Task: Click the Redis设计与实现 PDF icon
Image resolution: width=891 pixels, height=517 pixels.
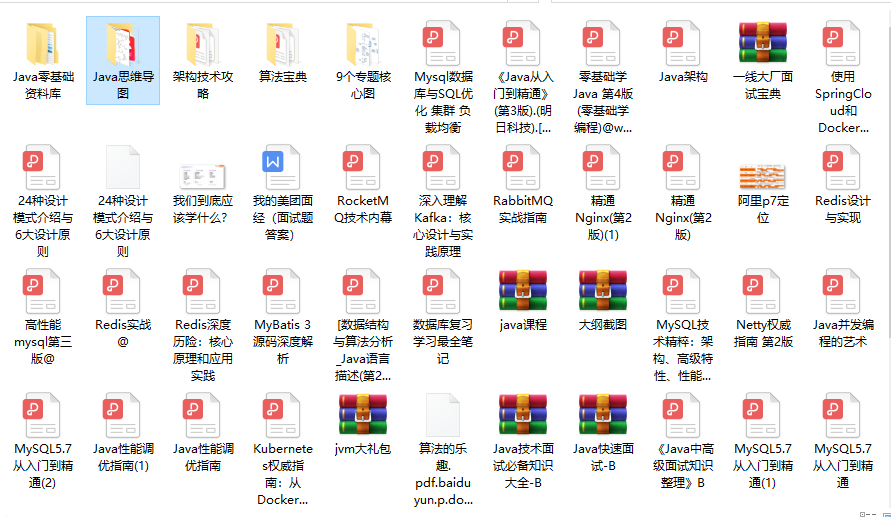Action: [842, 167]
